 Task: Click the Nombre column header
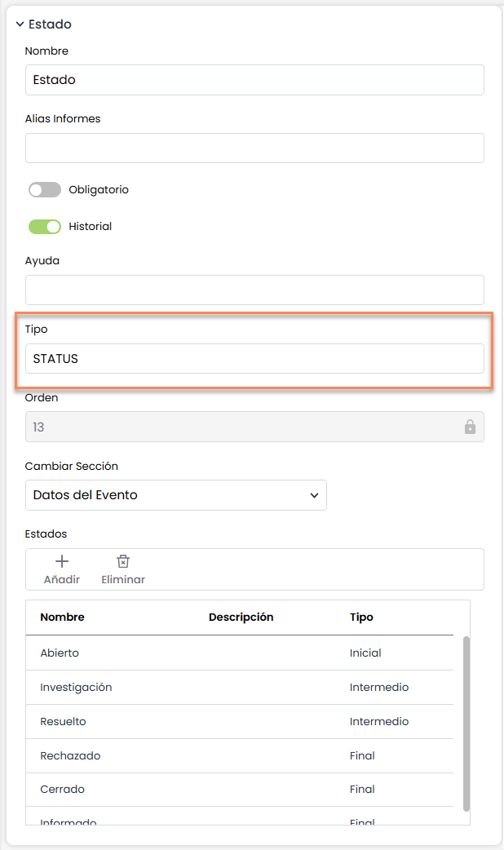62,618
